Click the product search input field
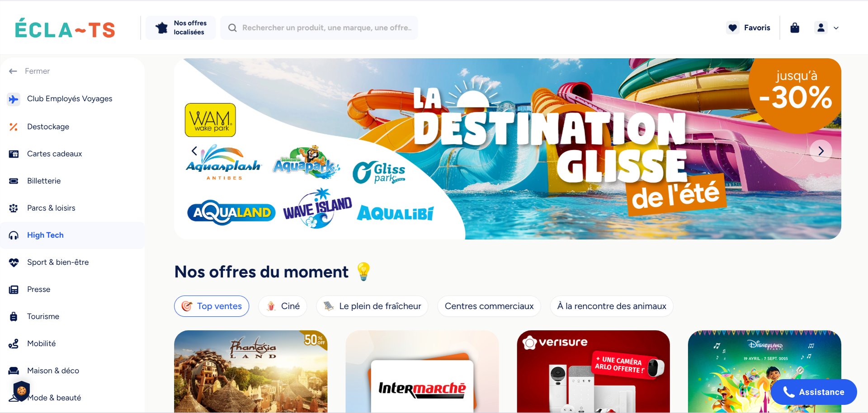 tap(319, 28)
